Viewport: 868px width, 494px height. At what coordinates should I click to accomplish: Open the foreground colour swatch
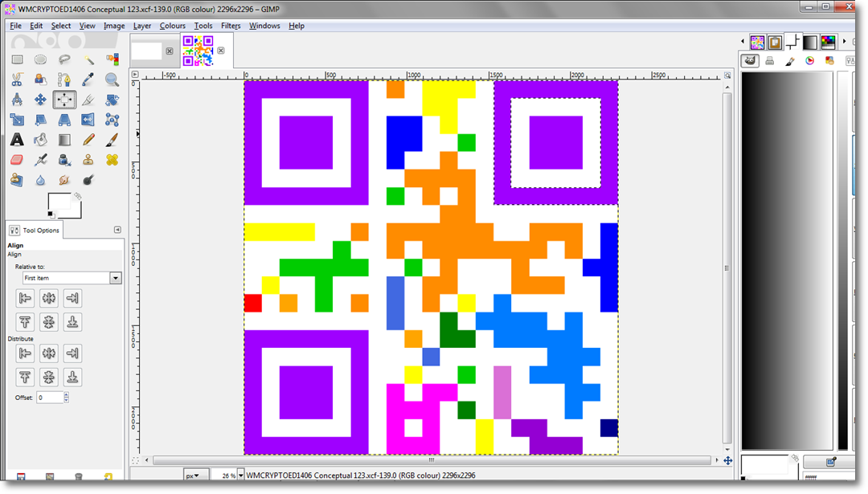pyautogui.click(x=59, y=201)
